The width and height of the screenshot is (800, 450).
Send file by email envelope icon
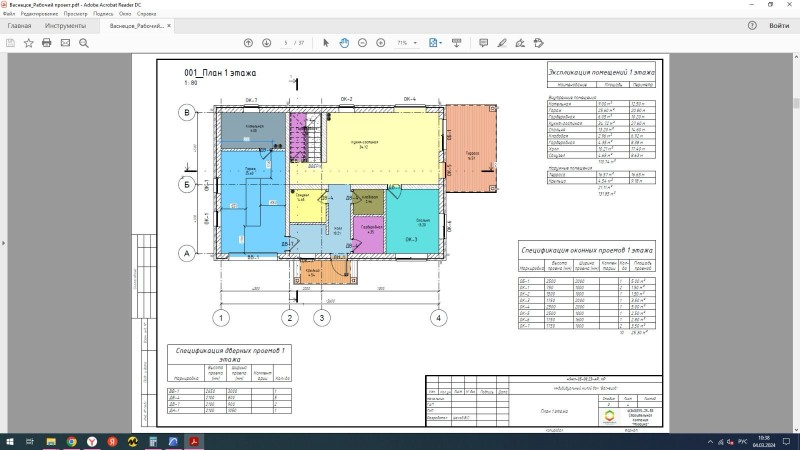tap(65, 43)
